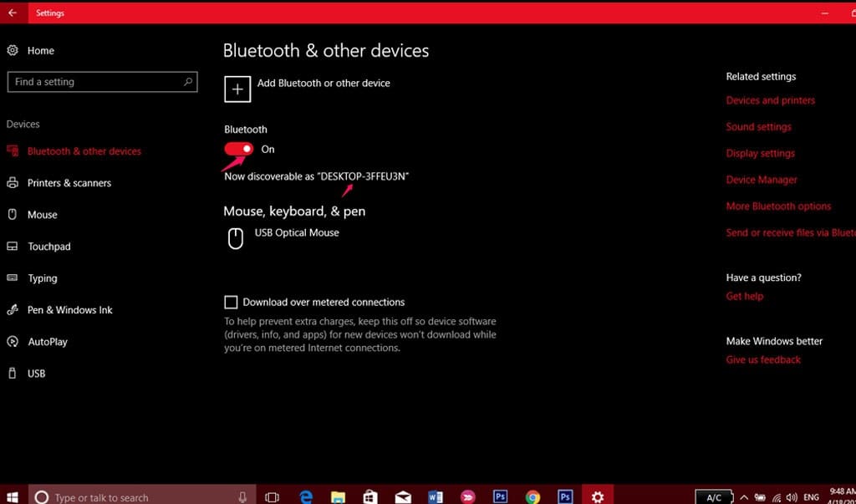This screenshot has height=504, width=856.
Task: Open Home from the gear icon
Action: [x=13, y=51]
